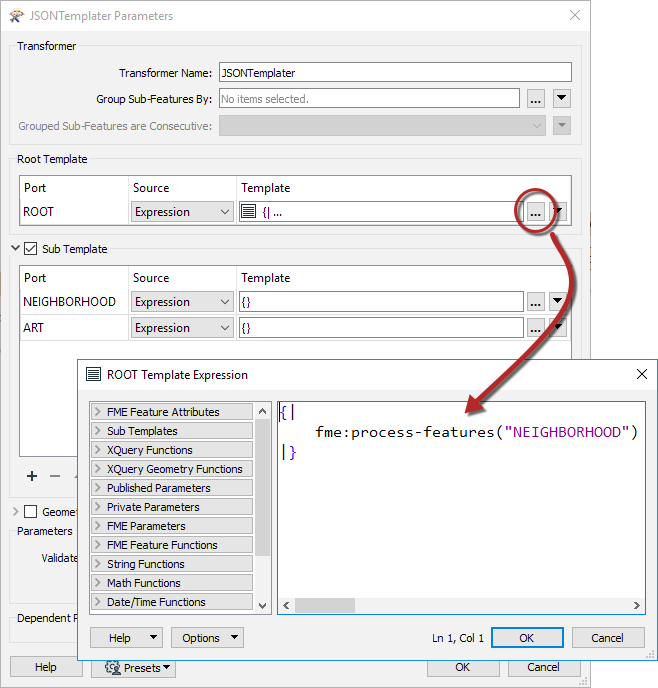The width and height of the screenshot is (658, 688).
Task: Click OK in JSONTemplater Parameters window
Action: [x=463, y=667]
